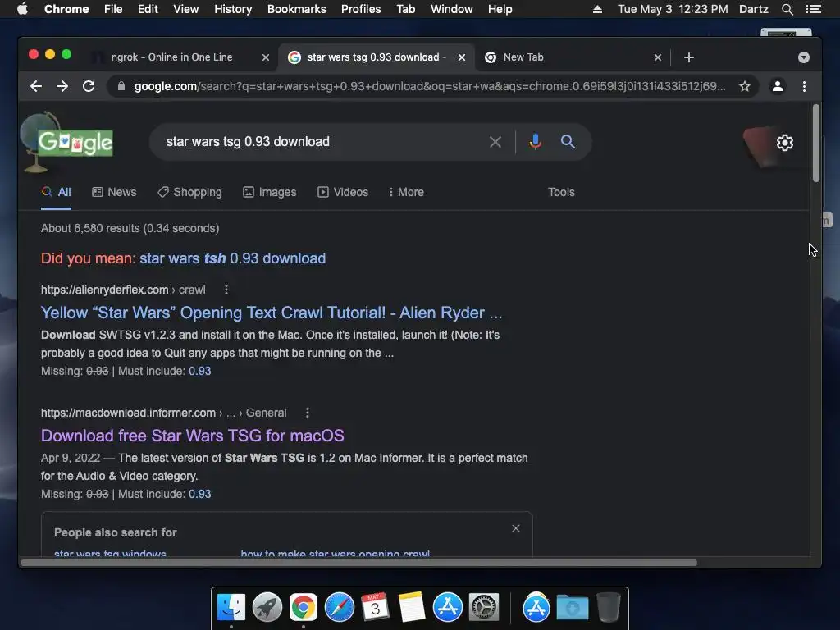Open the Yellow Star Wars Opening Text Crawl Tutorial result
The width and height of the screenshot is (840, 630).
[272, 313]
